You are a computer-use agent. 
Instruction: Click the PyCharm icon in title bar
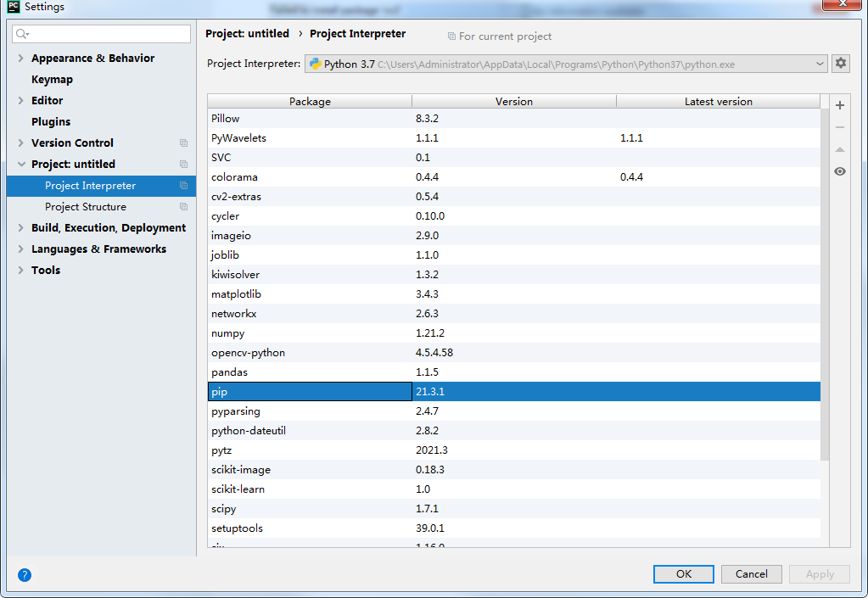click(14, 7)
